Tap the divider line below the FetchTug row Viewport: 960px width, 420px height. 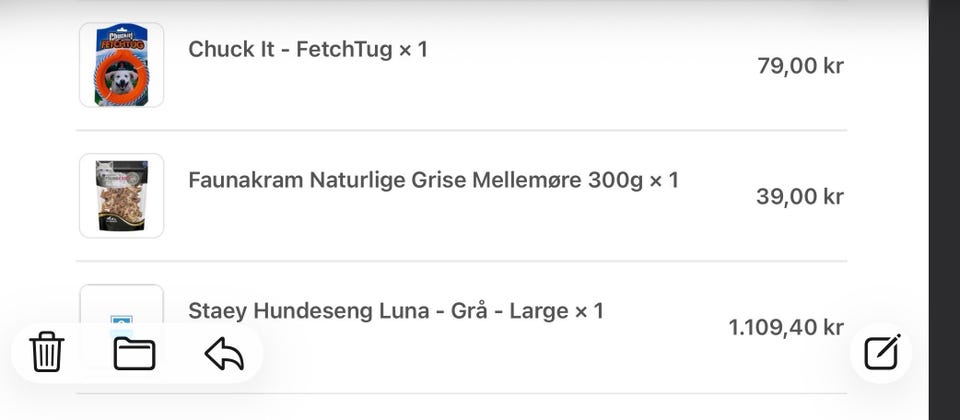461,130
